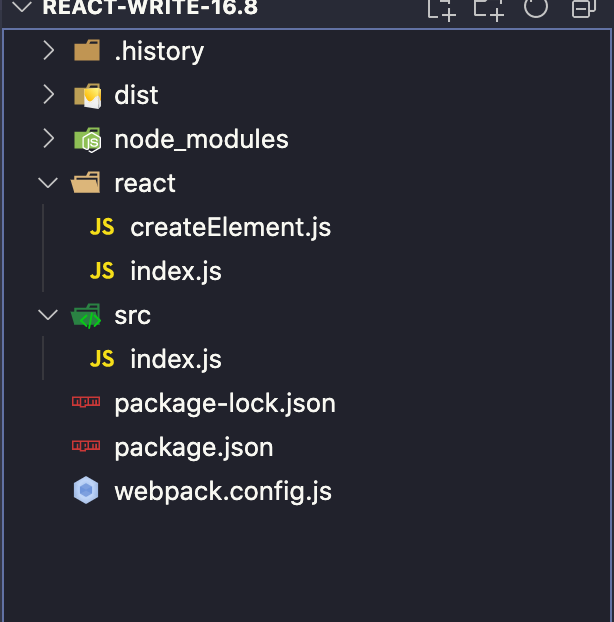Click the node_modules folder icon
The width and height of the screenshot is (614, 622).
click(x=87, y=140)
